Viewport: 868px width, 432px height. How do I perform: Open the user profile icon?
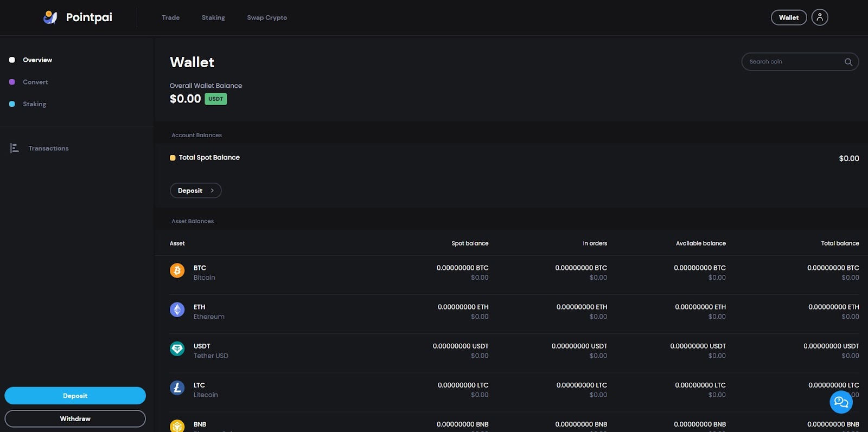pos(820,17)
